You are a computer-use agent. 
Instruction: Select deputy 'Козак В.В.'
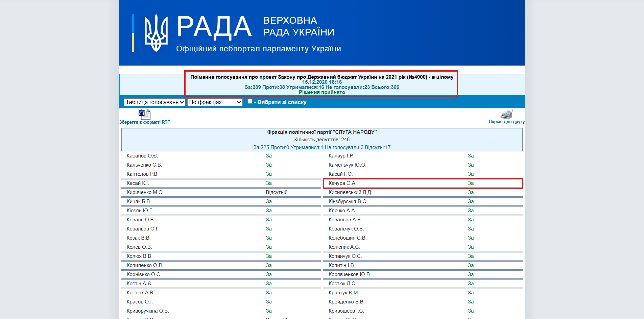pyautogui.click(x=139, y=238)
